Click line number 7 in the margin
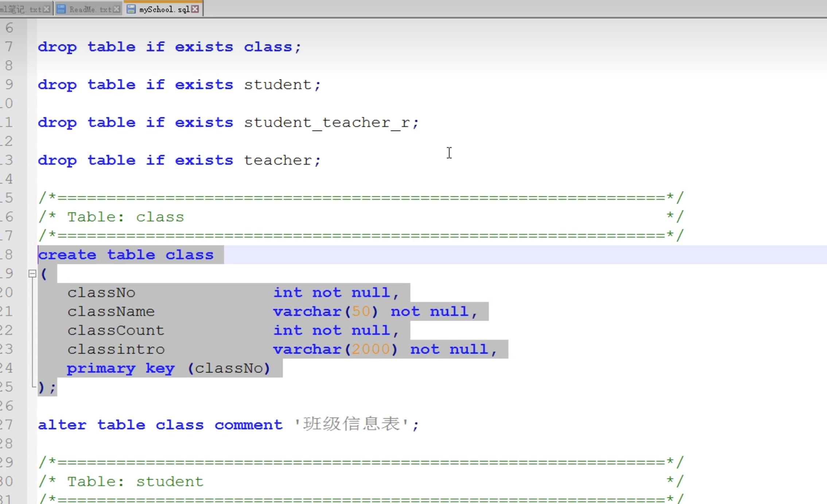 [9, 47]
